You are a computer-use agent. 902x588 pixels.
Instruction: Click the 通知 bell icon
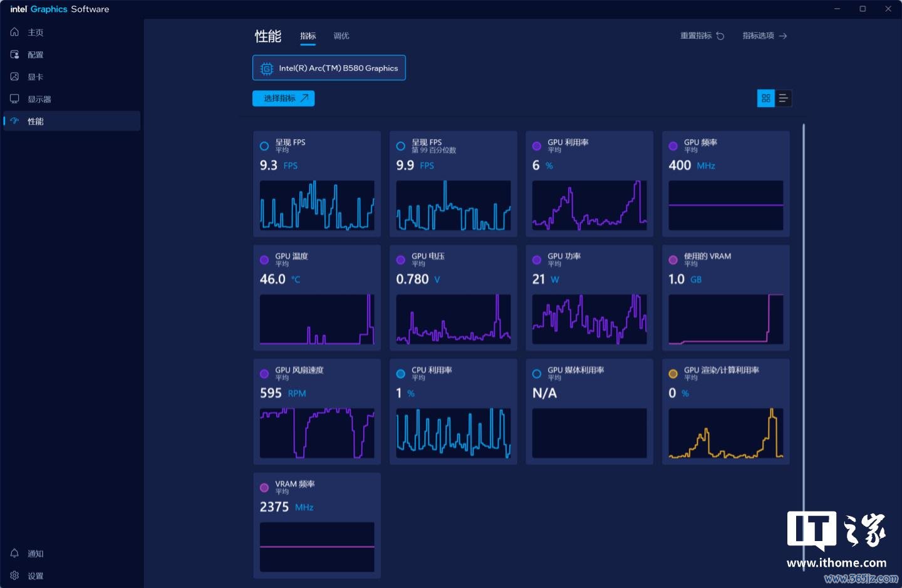(x=14, y=553)
